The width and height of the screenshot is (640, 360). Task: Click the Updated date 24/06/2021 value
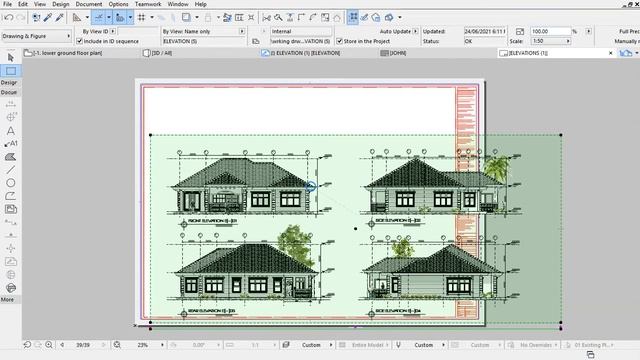click(485, 31)
